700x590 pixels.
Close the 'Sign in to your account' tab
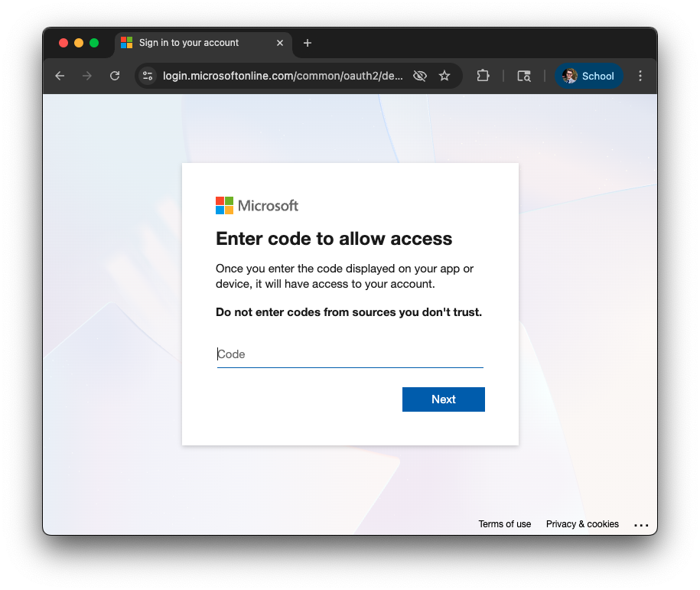pos(280,43)
